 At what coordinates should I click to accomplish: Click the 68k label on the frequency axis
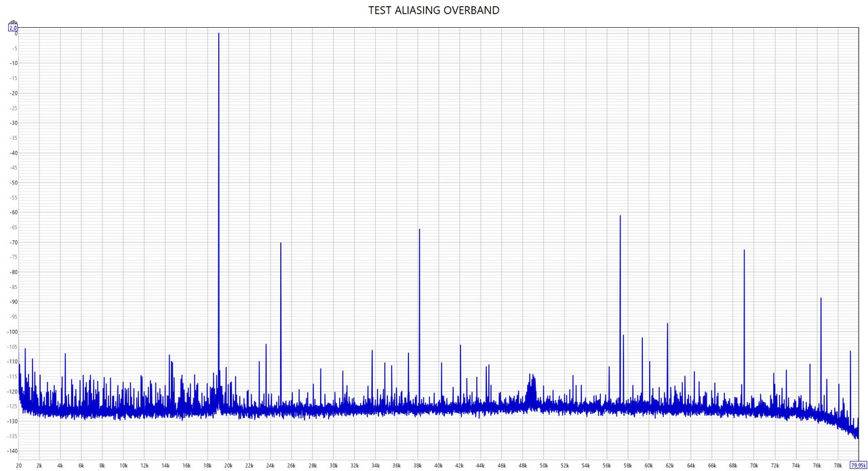click(733, 466)
